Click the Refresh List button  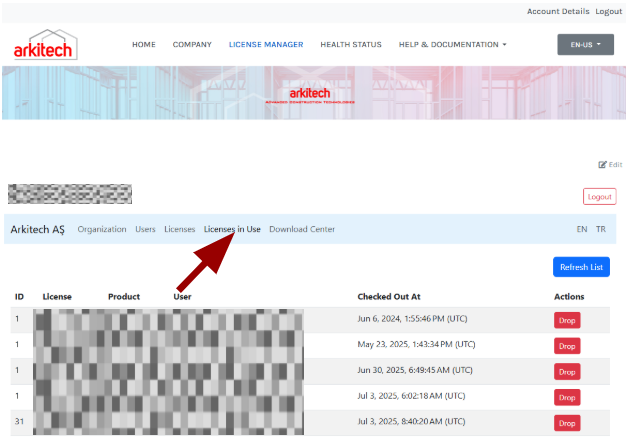pyautogui.click(x=581, y=267)
